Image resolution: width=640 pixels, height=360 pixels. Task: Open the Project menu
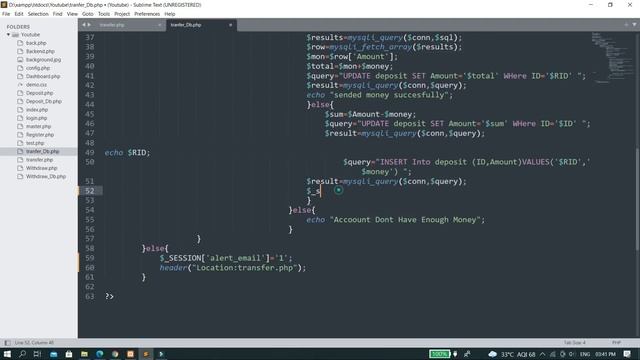122,14
